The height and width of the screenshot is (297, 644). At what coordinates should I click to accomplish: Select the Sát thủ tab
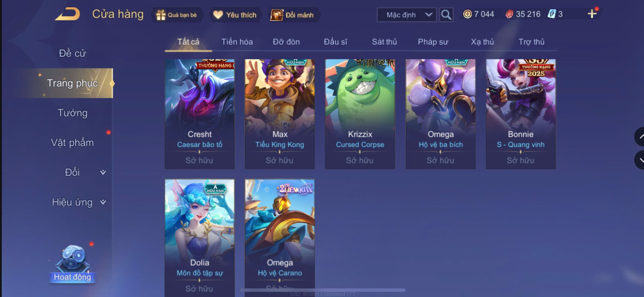384,42
